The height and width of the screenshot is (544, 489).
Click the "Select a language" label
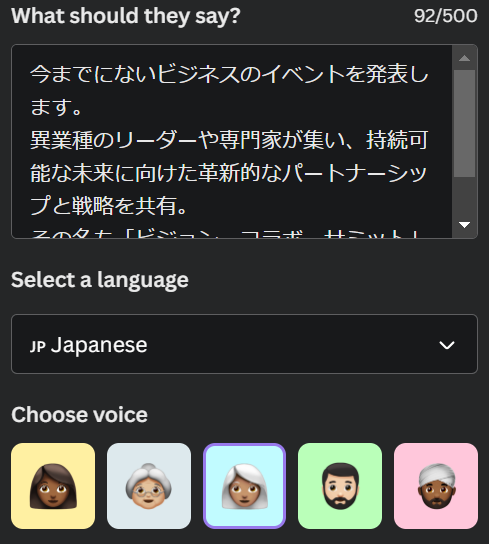[100, 280]
